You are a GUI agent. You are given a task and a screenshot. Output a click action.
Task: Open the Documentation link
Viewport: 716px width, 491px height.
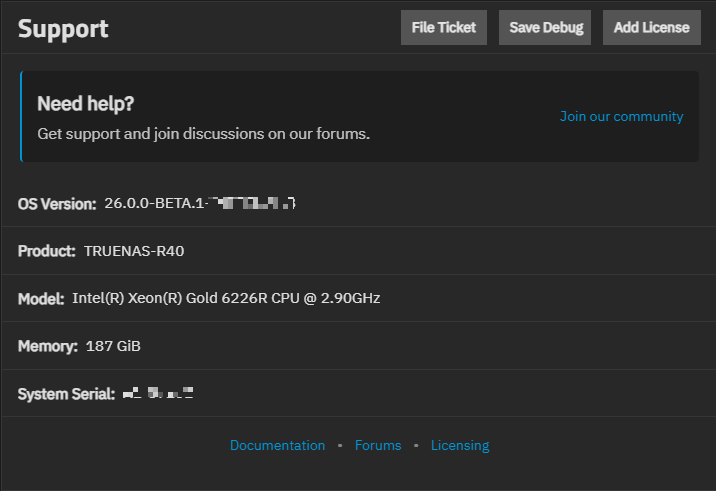(277, 445)
